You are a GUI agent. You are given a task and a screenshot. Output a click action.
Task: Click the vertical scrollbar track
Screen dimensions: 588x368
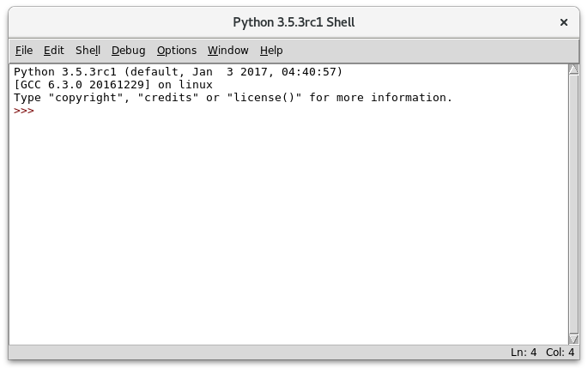point(573,206)
